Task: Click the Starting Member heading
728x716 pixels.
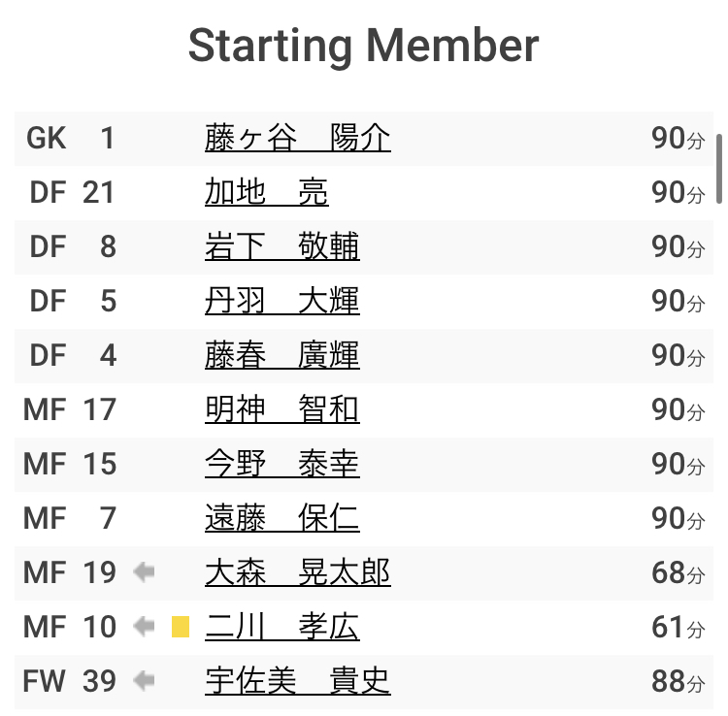Action: coord(364,46)
